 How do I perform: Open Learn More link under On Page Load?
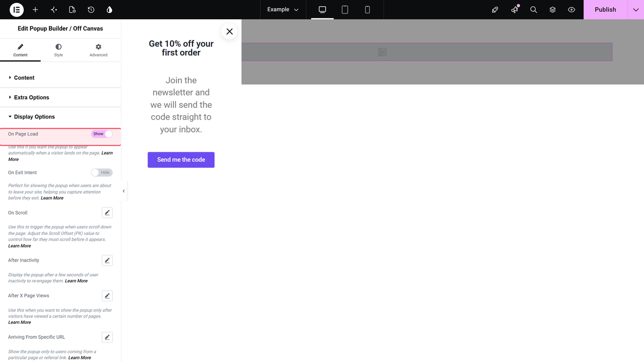[60, 156]
